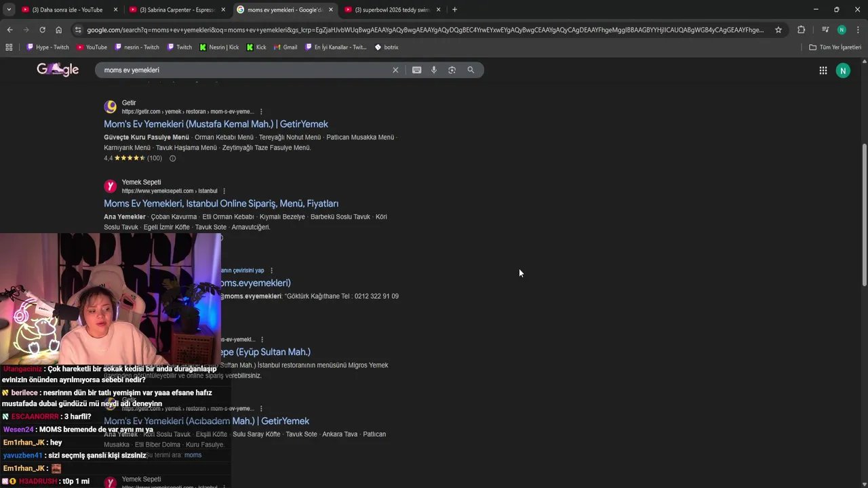This screenshot has width=868, height=488.
Task: View site information icon in address bar
Action: (78, 30)
